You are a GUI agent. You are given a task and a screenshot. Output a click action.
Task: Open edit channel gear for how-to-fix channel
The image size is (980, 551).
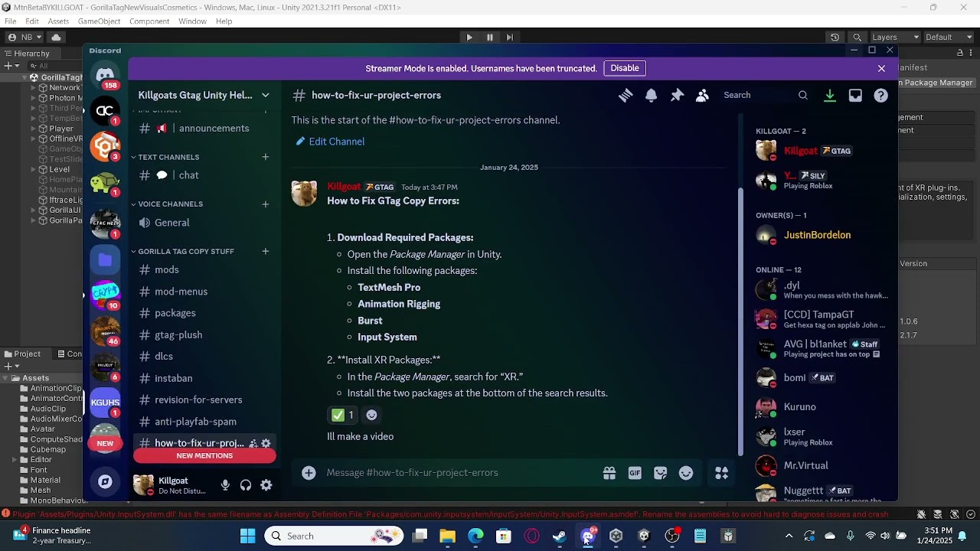[266, 443]
